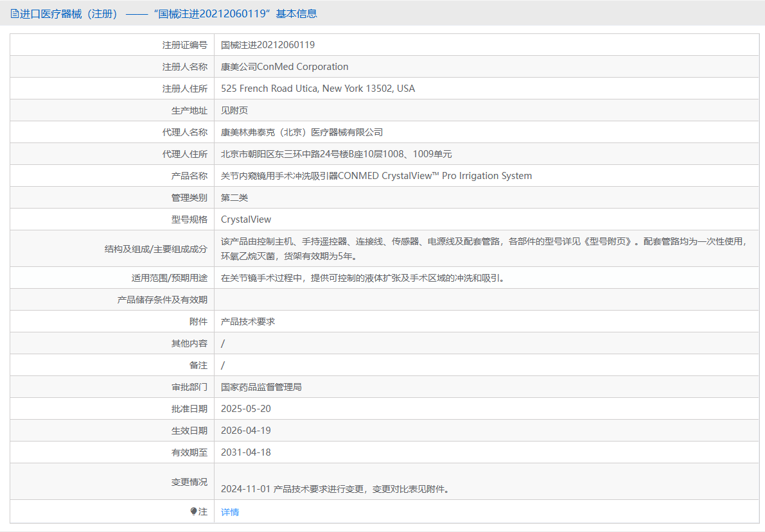Click the 批准日期 label
Screen dimensions: 765x532
189,409
